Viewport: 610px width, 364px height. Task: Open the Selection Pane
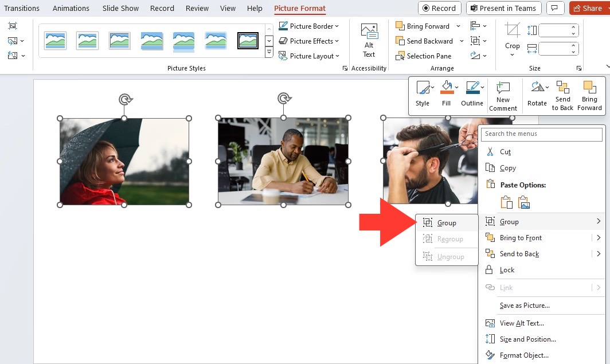click(x=424, y=56)
